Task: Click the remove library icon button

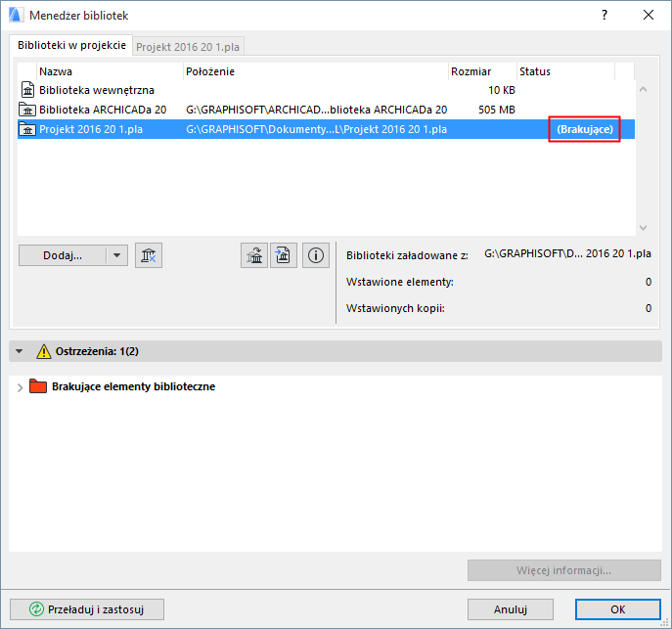Action: 149,255
